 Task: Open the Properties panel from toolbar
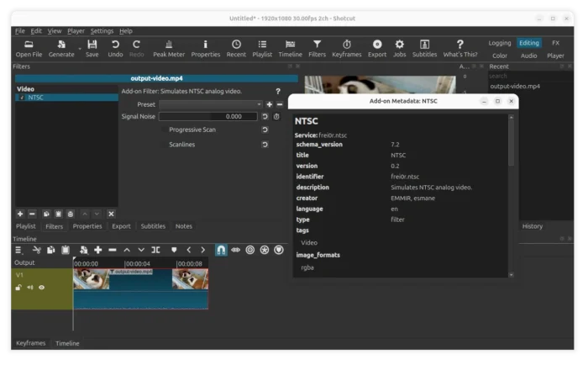tap(206, 49)
